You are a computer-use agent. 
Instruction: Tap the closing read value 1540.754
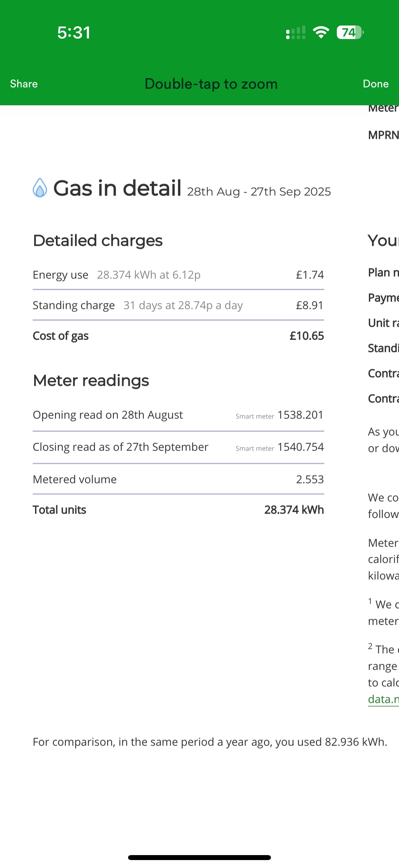click(x=300, y=447)
